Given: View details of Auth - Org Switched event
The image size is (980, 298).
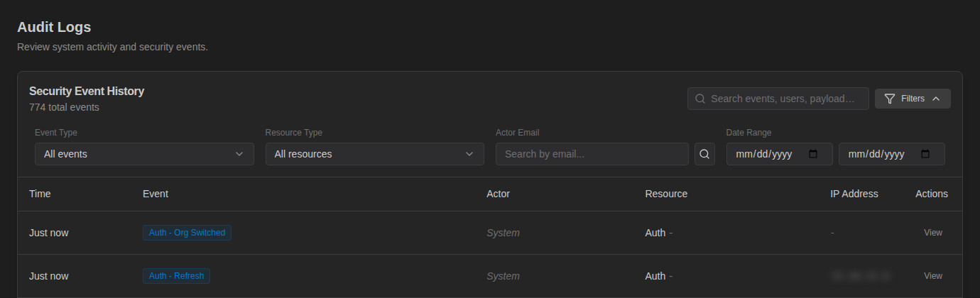Looking at the screenshot, I should click(933, 233).
